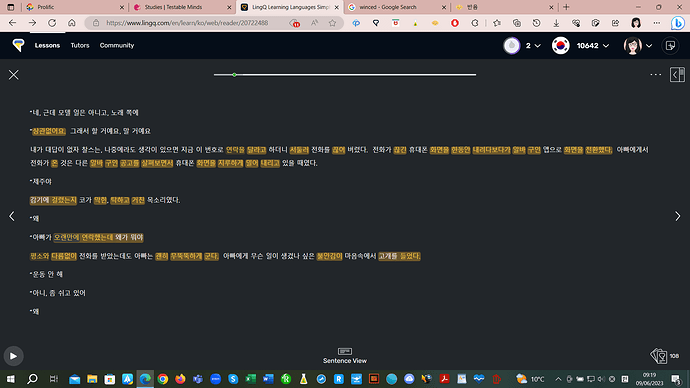Click the lesson progress bar

pyautogui.click(x=345, y=75)
